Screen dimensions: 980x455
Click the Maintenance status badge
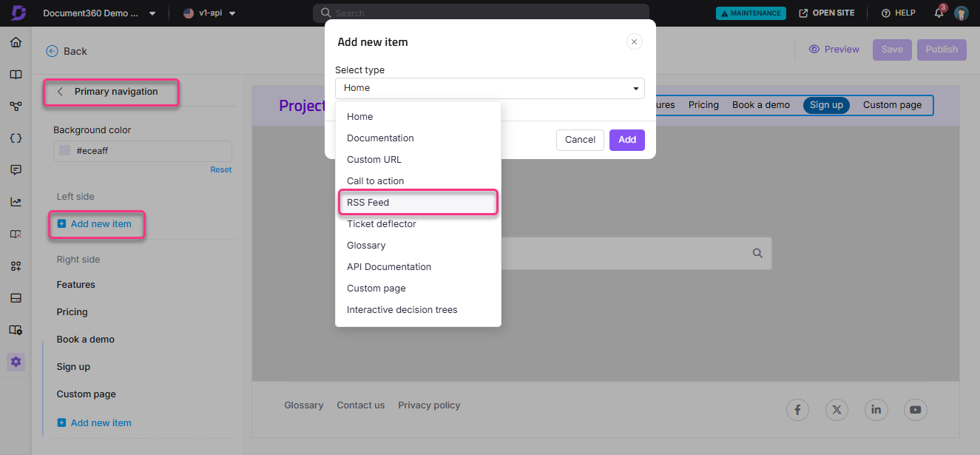tap(751, 13)
